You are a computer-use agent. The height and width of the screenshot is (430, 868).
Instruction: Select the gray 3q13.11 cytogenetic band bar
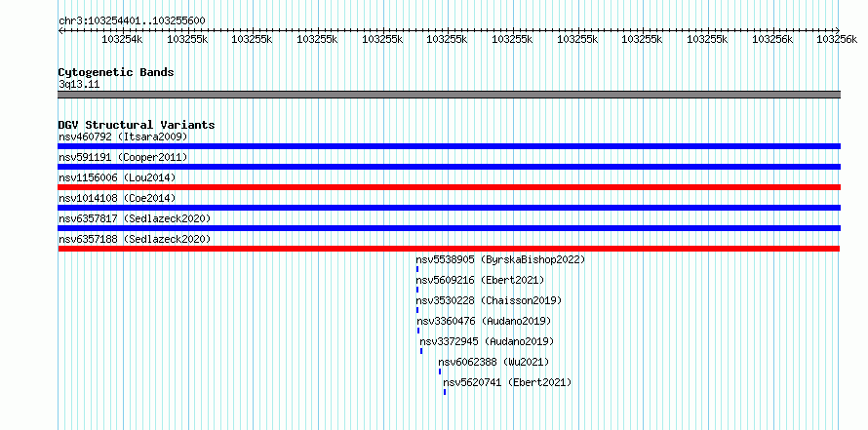449,95
